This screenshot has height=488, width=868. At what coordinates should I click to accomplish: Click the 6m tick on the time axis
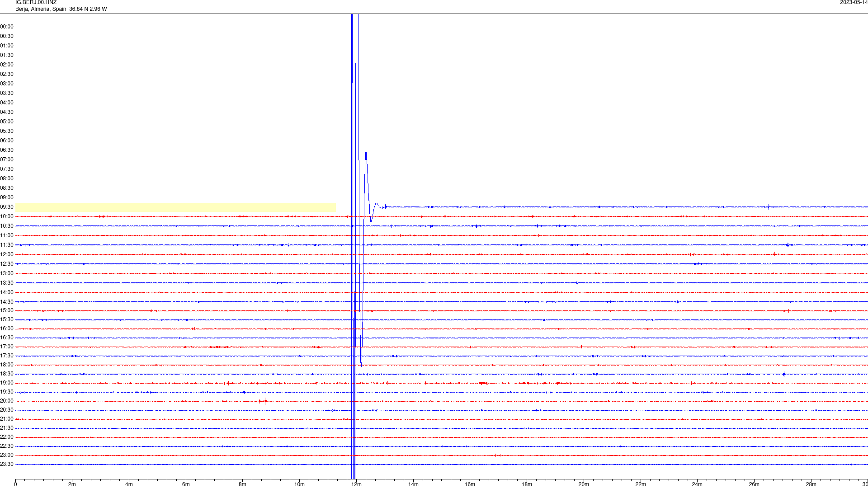pos(186,484)
